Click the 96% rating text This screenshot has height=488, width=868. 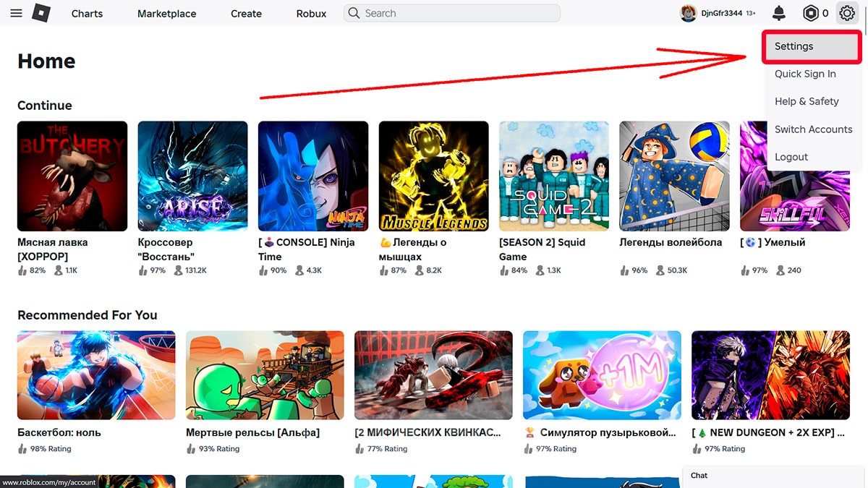(639, 270)
